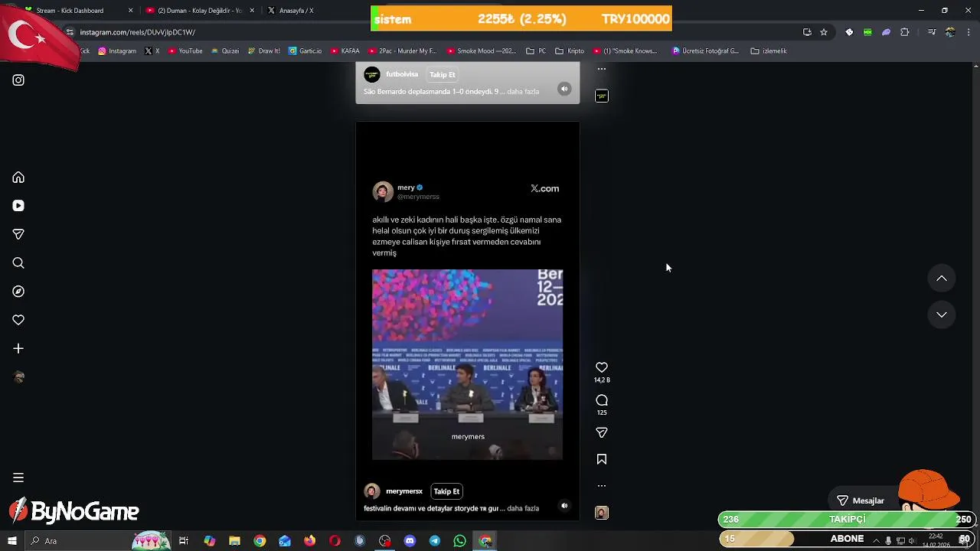The image size is (980, 551).
Task: Open the install/cast icon in the address bar
Action: (x=807, y=32)
